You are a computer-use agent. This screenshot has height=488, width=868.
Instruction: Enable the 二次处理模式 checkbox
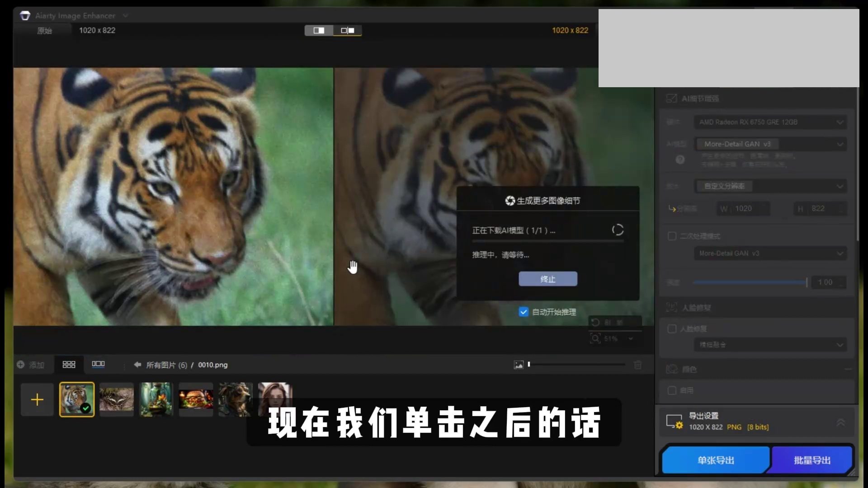pos(672,236)
